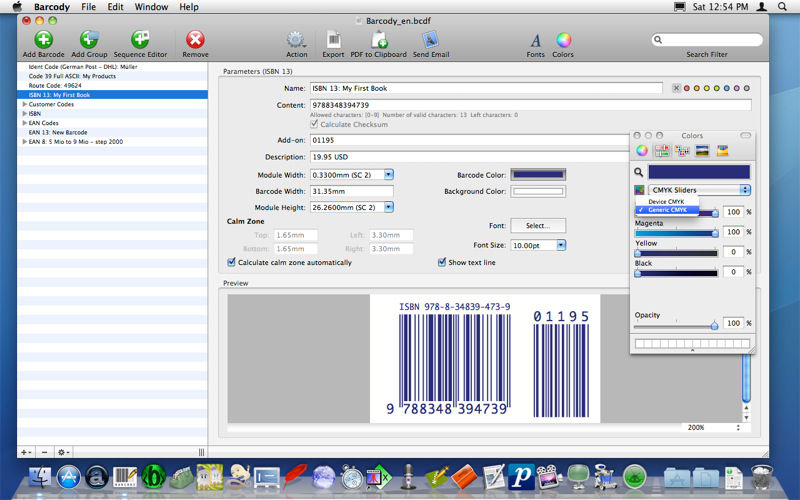Select color sliders mode in Colors panel
This screenshot has height=500, width=800.
(x=662, y=150)
